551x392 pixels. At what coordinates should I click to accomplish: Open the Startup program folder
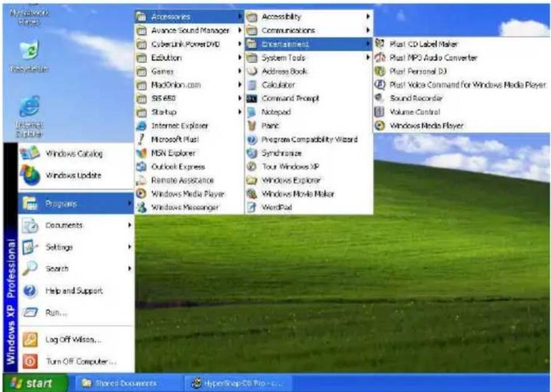(x=189, y=112)
